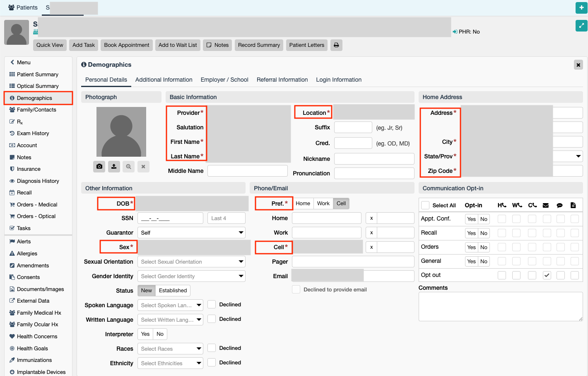Viewport: 588px width, 376px height.
Task: Click the zoom photo magnifier icon
Action: (x=129, y=167)
